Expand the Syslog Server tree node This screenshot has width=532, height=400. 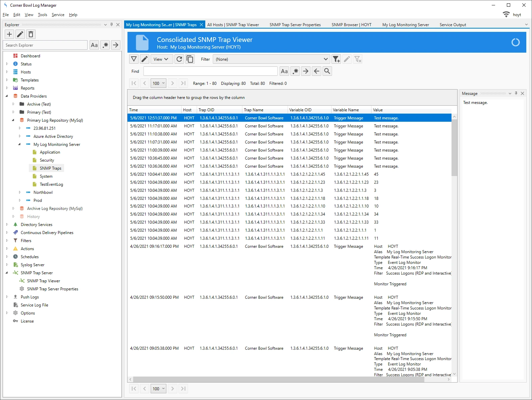pyautogui.click(x=7, y=265)
